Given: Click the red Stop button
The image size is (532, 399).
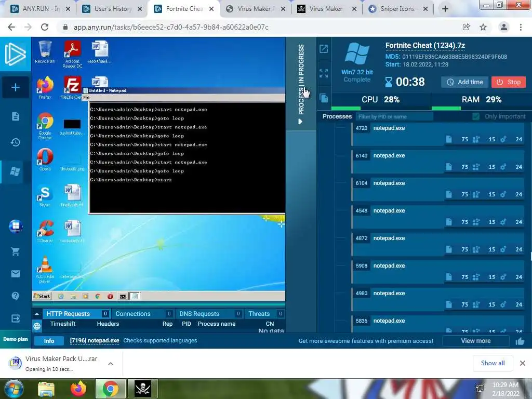Looking at the screenshot, I should click(x=508, y=82).
